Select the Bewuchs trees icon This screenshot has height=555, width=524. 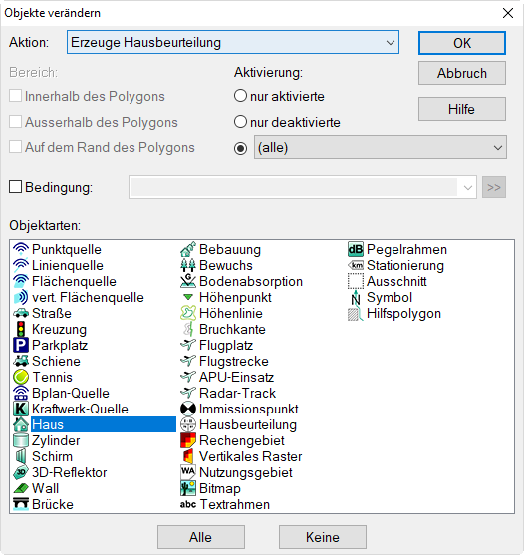[x=188, y=265]
